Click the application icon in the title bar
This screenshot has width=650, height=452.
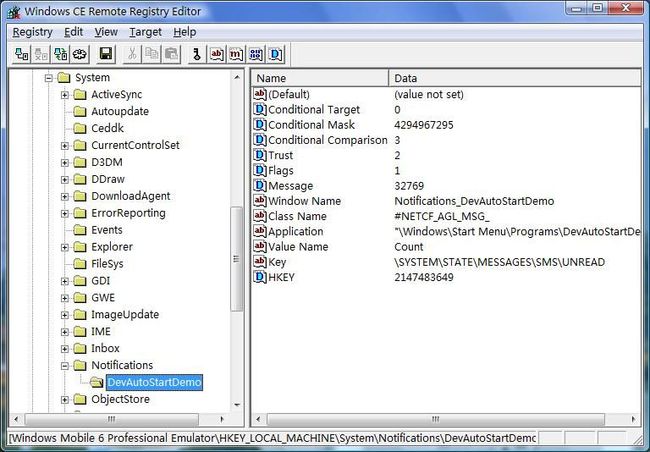pyautogui.click(x=14, y=12)
